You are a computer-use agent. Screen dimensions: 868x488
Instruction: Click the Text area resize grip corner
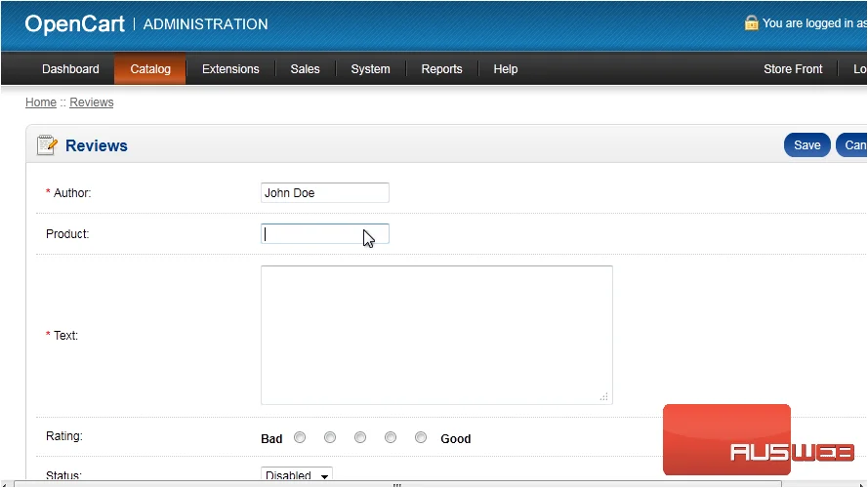pos(604,396)
